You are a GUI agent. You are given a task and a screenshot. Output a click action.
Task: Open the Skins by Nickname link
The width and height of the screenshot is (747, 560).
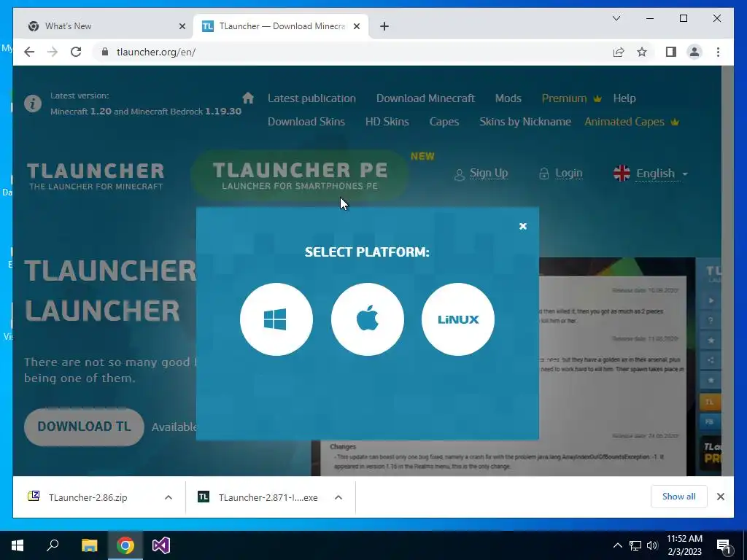pyautogui.click(x=525, y=122)
